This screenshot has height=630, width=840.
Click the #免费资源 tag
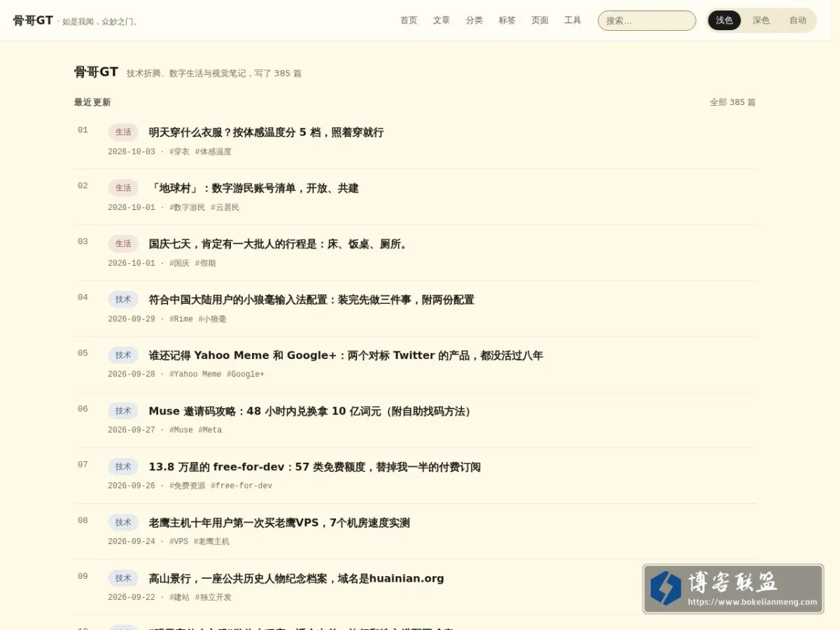coord(188,486)
